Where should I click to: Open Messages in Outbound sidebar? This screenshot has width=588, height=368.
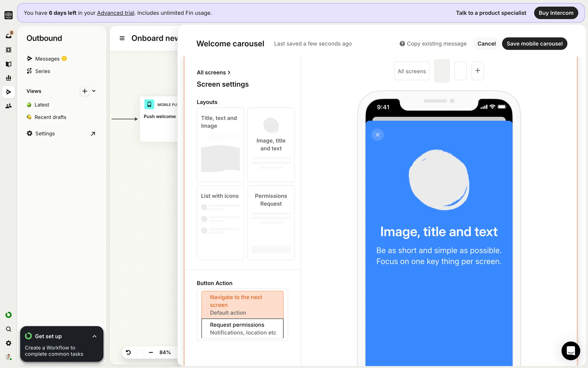[x=47, y=59]
